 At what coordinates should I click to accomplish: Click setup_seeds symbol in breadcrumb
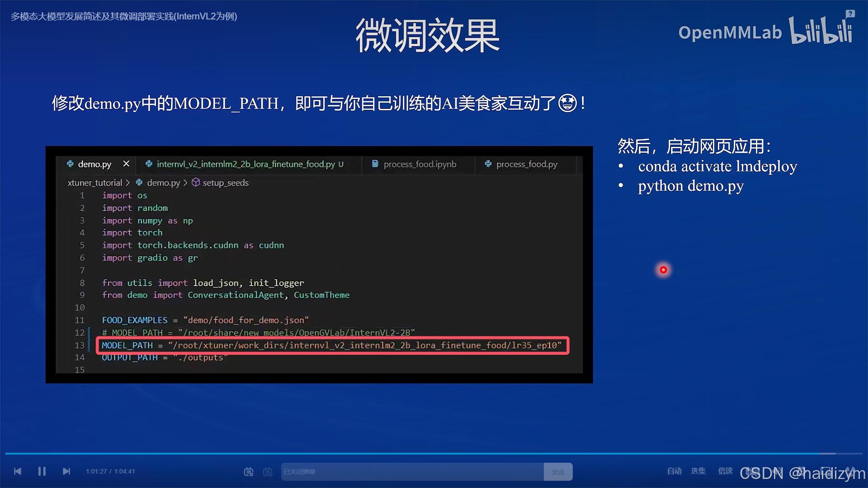(x=225, y=183)
